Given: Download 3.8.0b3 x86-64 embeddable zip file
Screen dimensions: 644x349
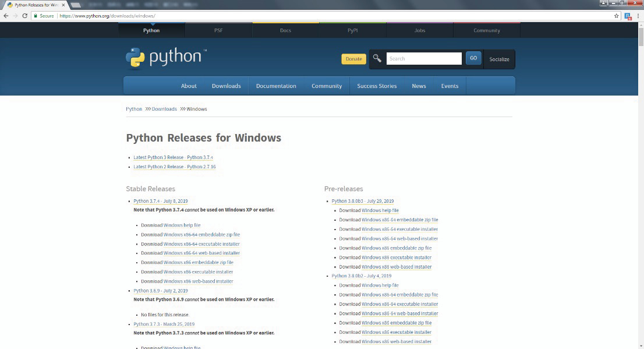Looking at the screenshot, I should click(399, 220).
